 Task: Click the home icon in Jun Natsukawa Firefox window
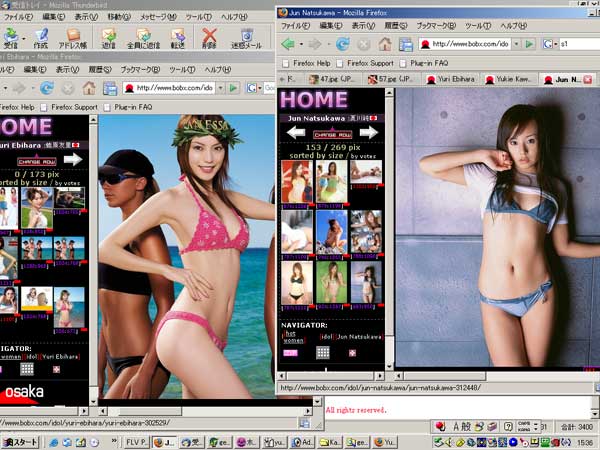click(x=385, y=44)
